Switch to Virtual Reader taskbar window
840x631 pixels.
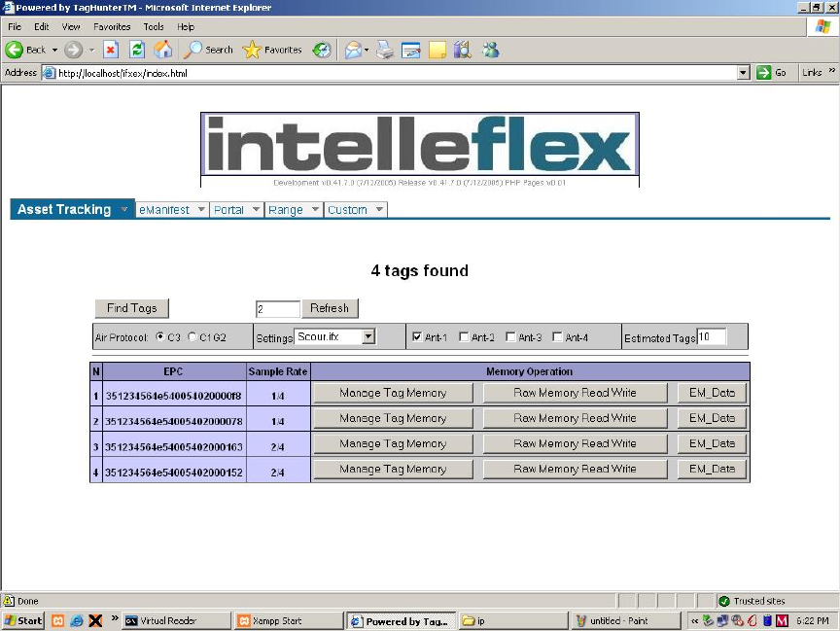click(176, 621)
